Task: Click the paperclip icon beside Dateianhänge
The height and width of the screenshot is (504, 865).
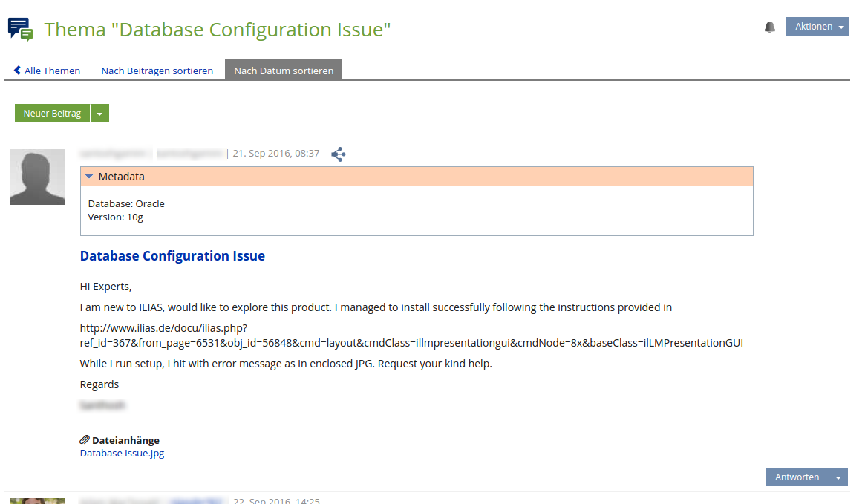Action: pos(85,439)
